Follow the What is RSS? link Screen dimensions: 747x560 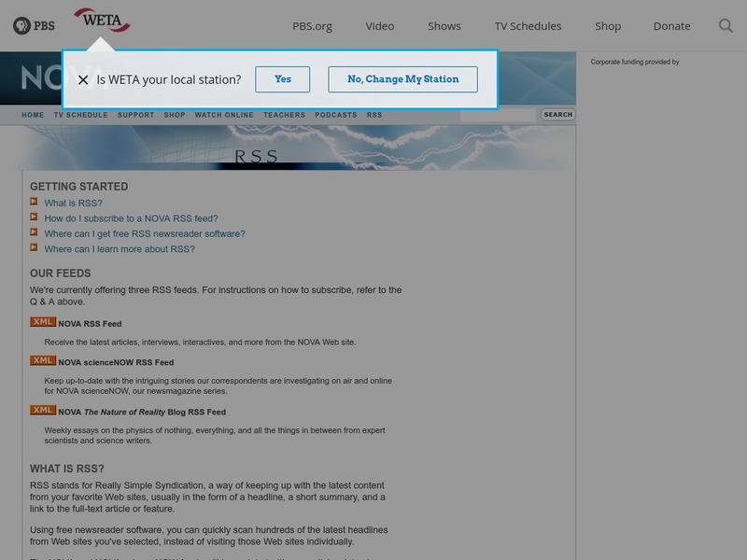point(74,203)
